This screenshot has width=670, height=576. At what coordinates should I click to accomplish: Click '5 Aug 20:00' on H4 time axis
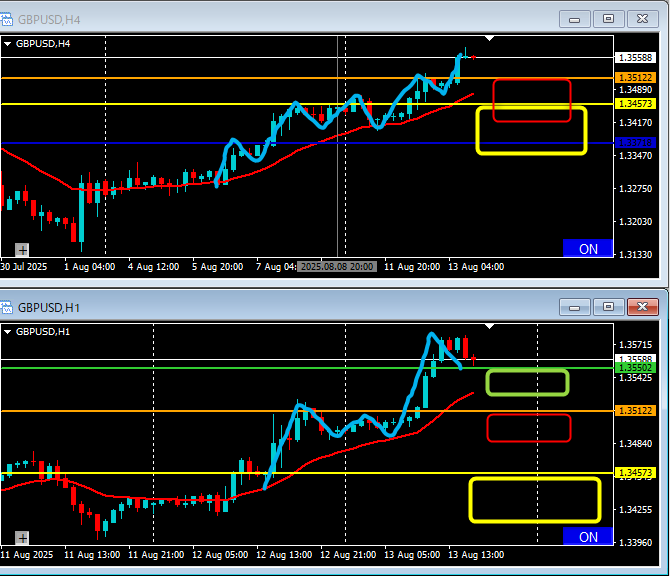217,267
